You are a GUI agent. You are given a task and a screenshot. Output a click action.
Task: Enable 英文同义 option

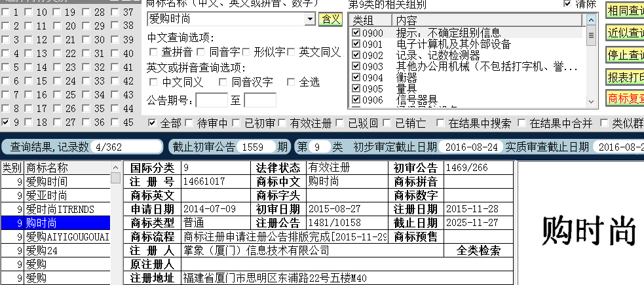pyautogui.click(x=291, y=52)
